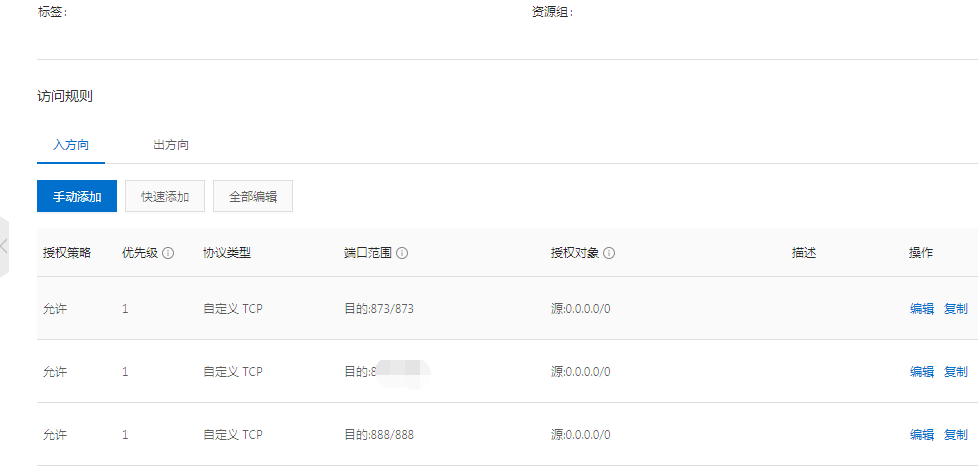This screenshot has width=978, height=475.
Task: Edit the 873/873 port rule
Action: (922, 309)
